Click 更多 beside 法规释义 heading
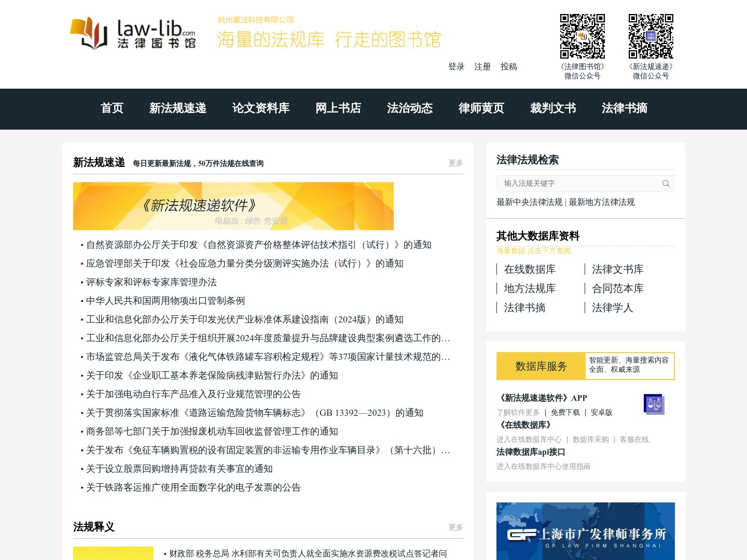Image resolution: width=747 pixels, height=560 pixels. [x=456, y=528]
